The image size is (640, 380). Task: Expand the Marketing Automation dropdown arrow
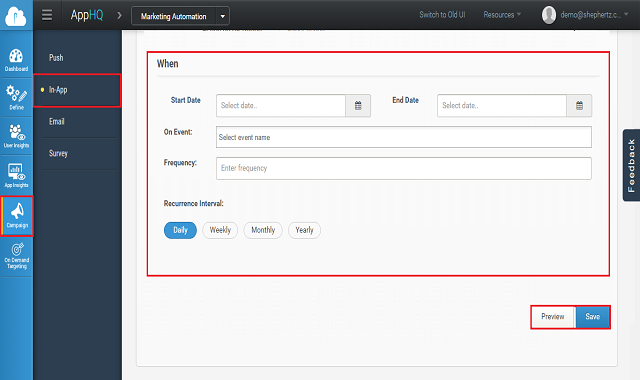(222, 16)
